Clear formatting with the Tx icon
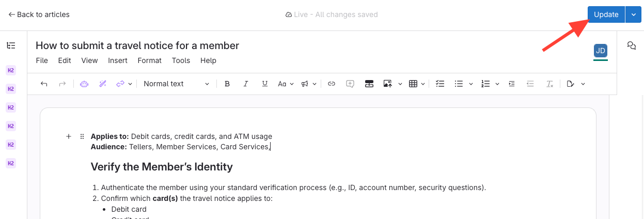The width and height of the screenshot is (644, 219). [549, 84]
